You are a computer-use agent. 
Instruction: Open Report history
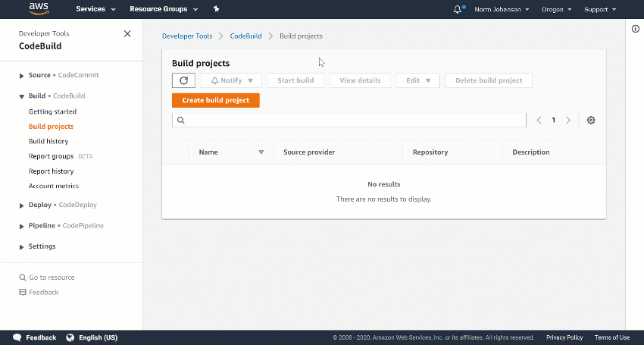(x=51, y=171)
